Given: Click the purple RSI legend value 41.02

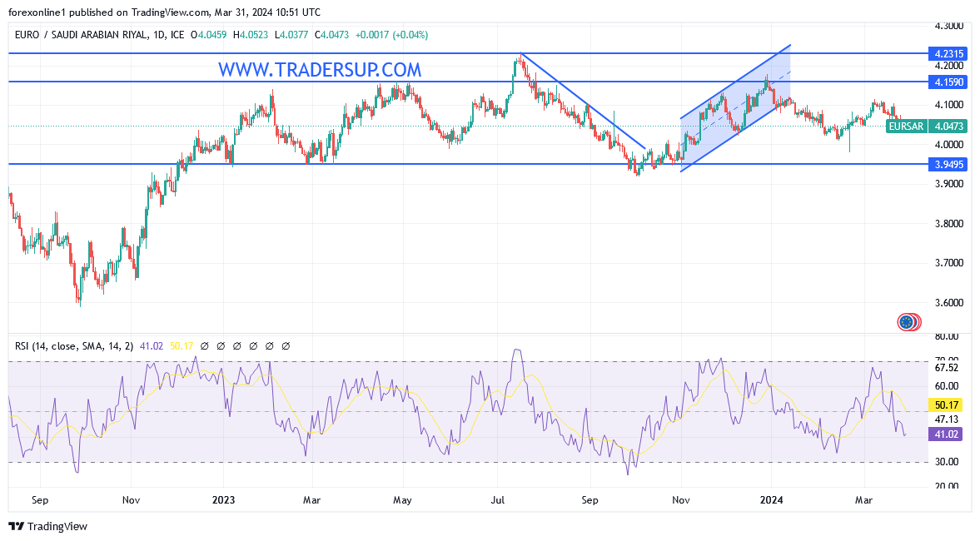Looking at the screenshot, I should (x=152, y=346).
